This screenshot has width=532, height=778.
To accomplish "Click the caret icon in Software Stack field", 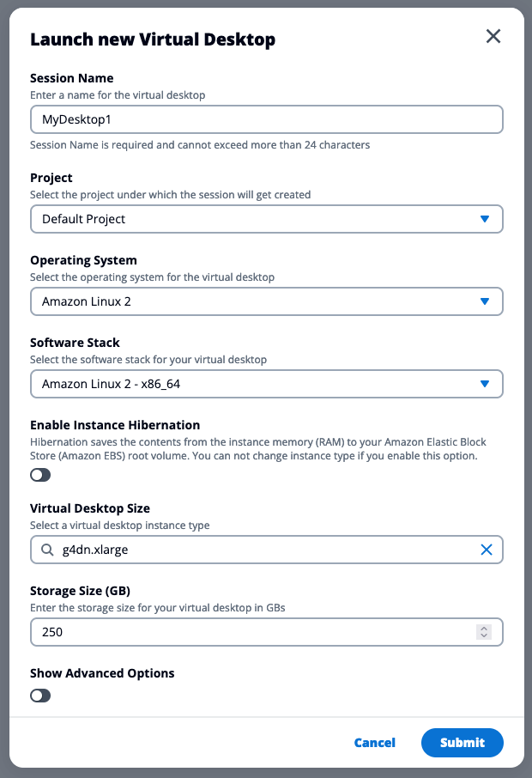I will [x=485, y=384].
